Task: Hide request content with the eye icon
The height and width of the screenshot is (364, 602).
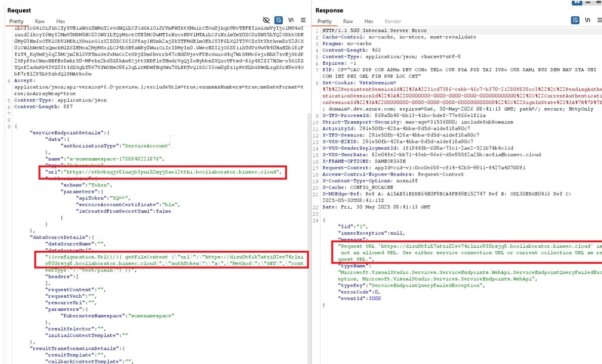Action: tap(267, 20)
